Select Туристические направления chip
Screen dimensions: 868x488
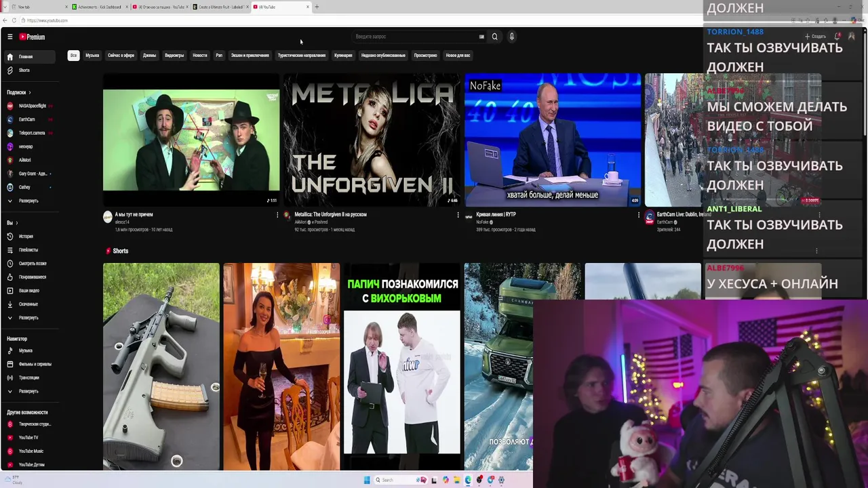(302, 56)
